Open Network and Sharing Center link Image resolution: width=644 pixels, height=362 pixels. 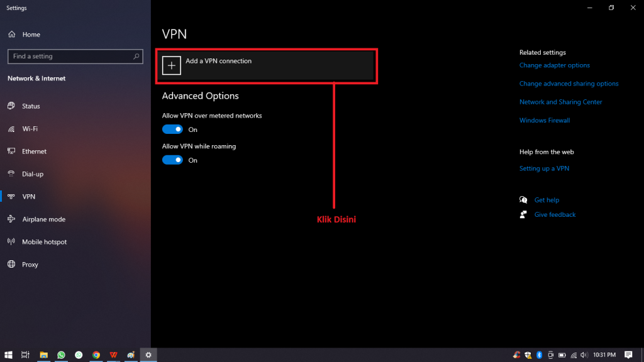[560, 102]
